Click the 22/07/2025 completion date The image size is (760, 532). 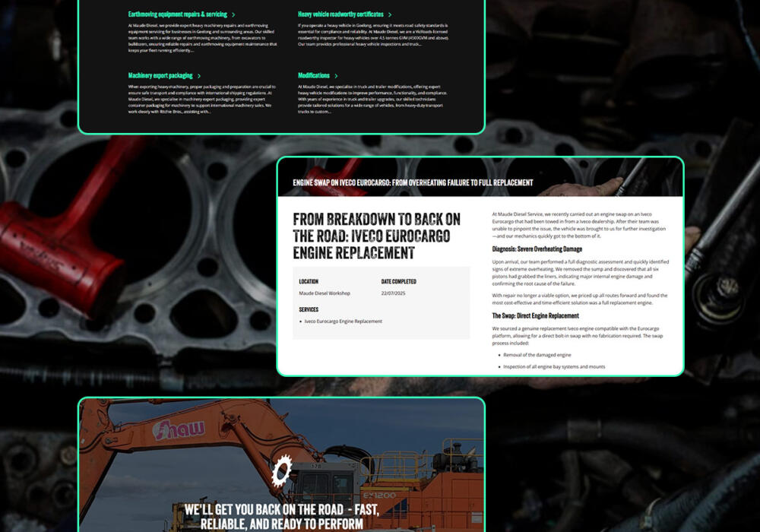393,293
